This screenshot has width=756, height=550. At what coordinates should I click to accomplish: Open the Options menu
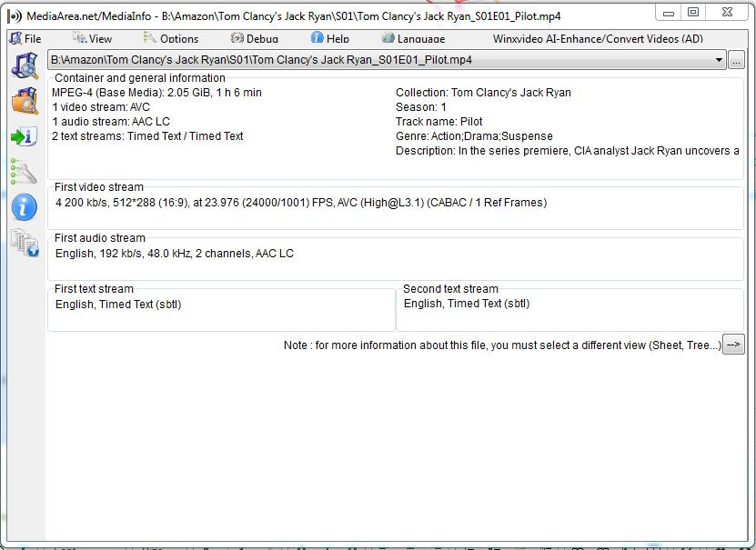pyautogui.click(x=171, y=38)
